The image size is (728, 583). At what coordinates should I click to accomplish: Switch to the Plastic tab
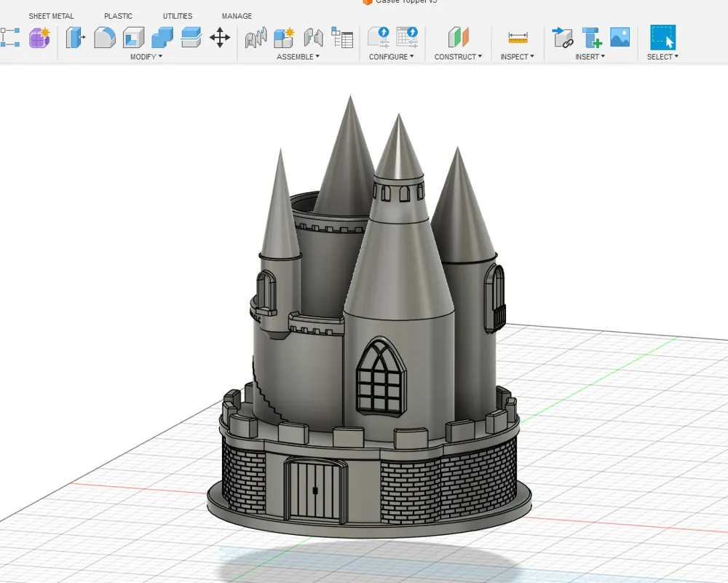tap(118, 16)
